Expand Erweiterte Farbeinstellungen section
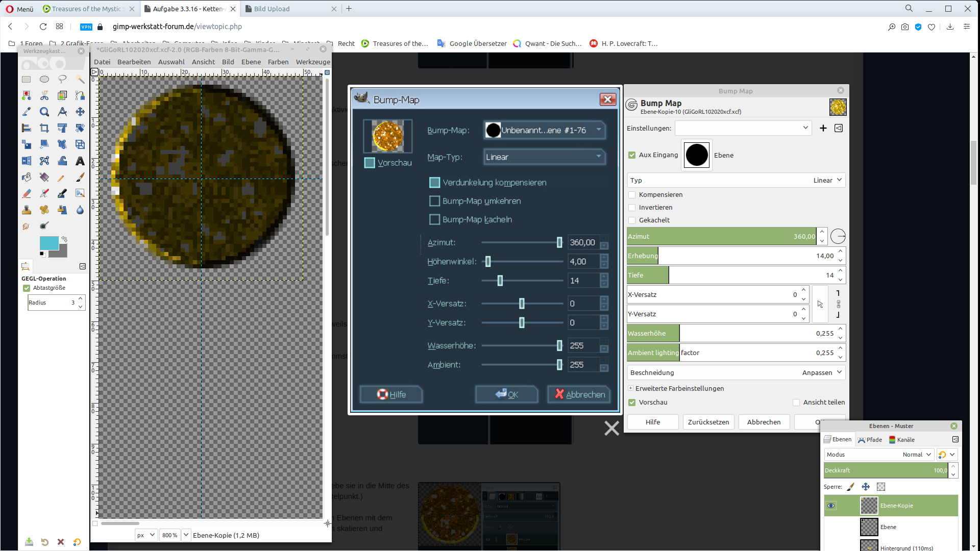Viewport: 980px width, 551px height. (x=631, y=388)
